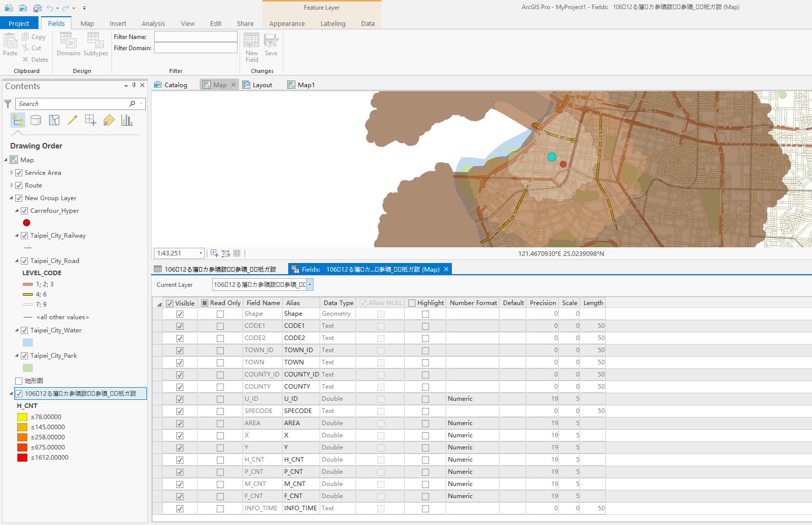The image size is (812, 525).
Task: Collapse the Carrefour_Hyper layer entry
Action: click(17, 210)
